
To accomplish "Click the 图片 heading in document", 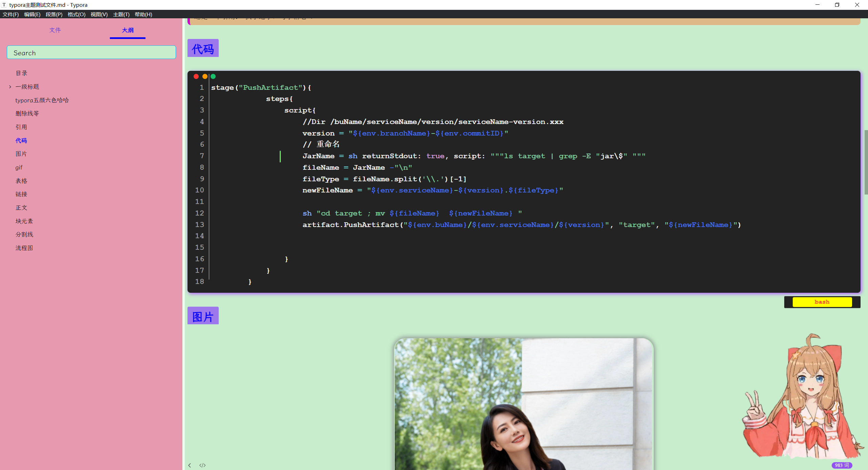I will pyautogui.click(x=203, y=316).
